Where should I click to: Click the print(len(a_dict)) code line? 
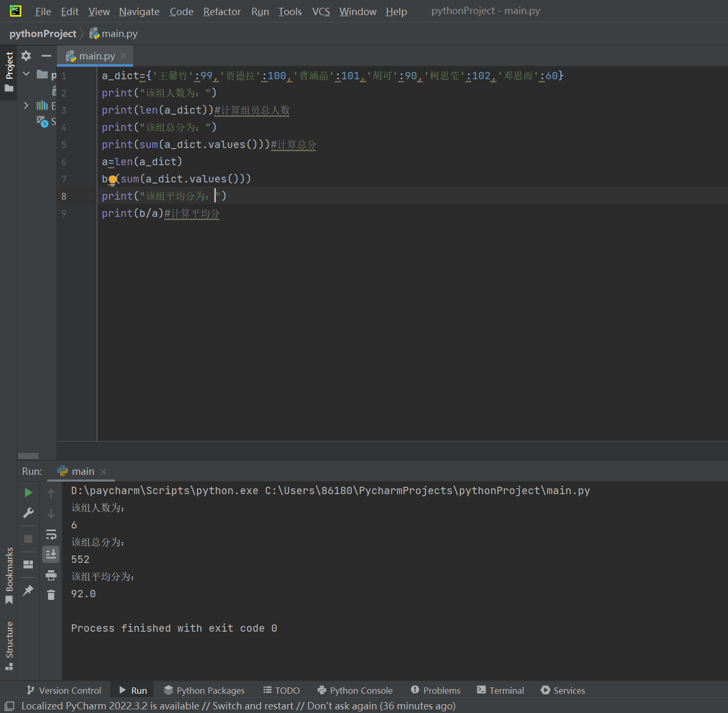(196, 110)
